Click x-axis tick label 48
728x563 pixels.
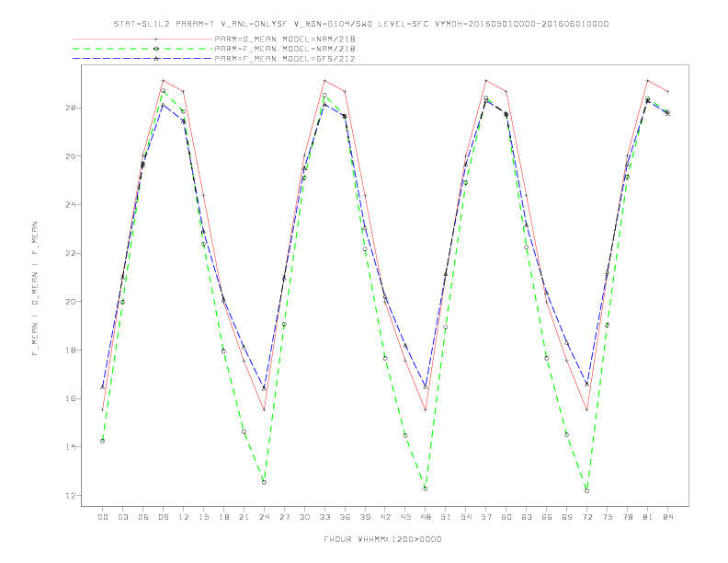tap(426, 517)
